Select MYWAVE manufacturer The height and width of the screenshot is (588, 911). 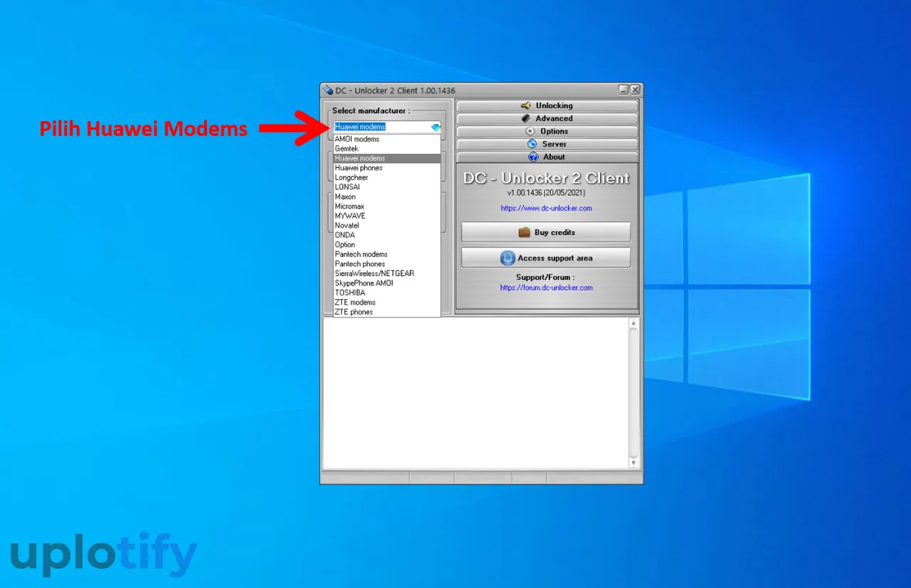tap(387, 216)
